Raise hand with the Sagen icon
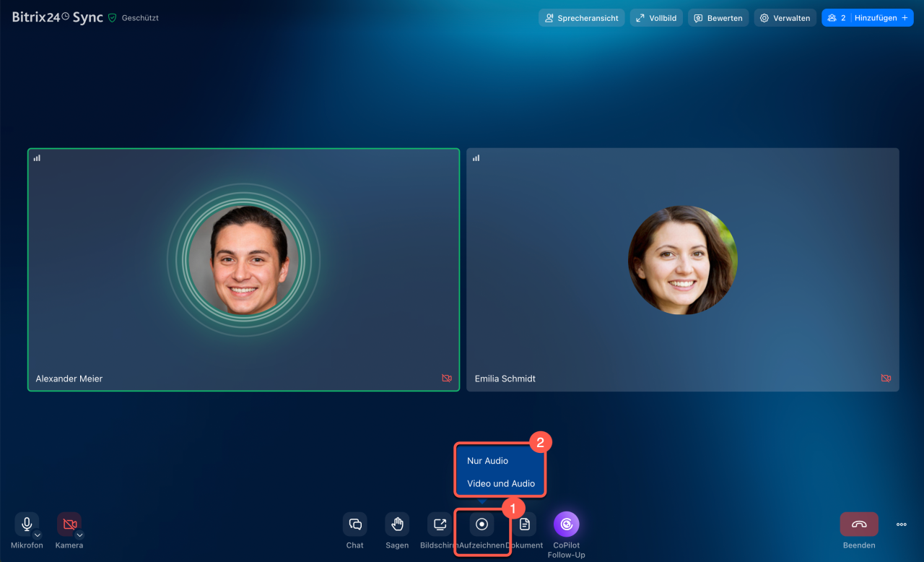 [397, 524]
